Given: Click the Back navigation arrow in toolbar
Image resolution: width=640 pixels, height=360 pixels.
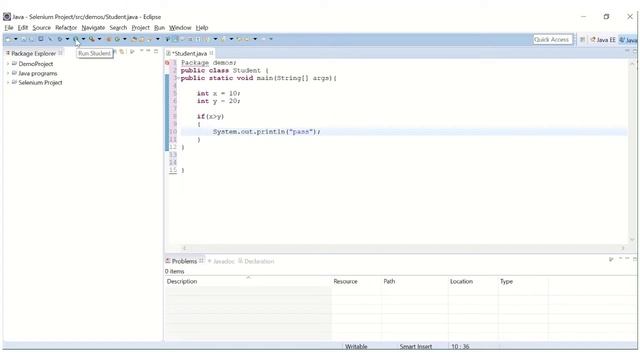Looking at the screenshot, I should pyautogui.click(x=247, y=39).
